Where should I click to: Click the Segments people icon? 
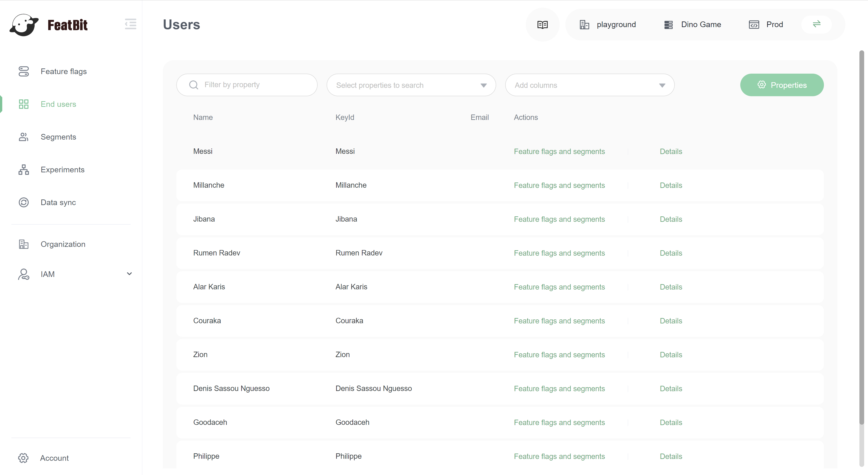24,137
